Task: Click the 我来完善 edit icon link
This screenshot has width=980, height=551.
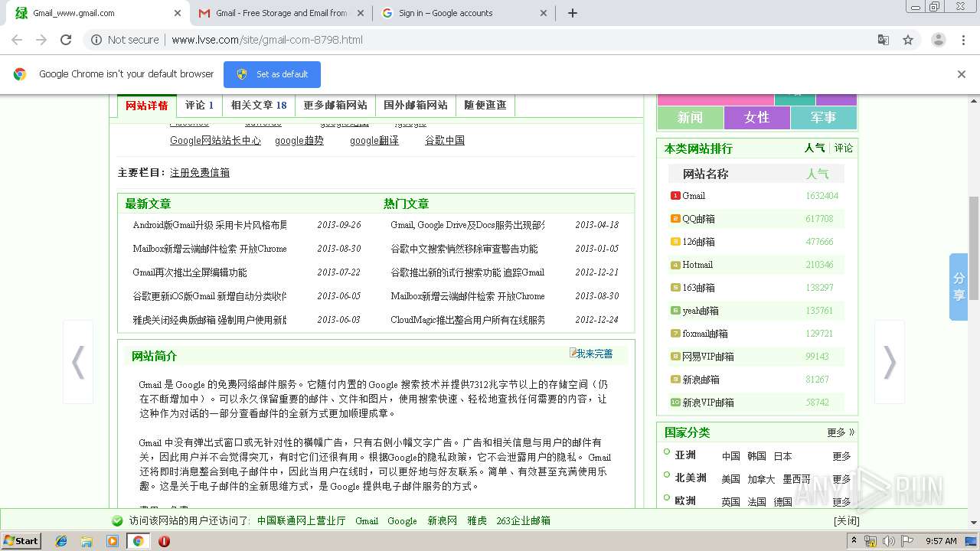Action: pos(591,354)
